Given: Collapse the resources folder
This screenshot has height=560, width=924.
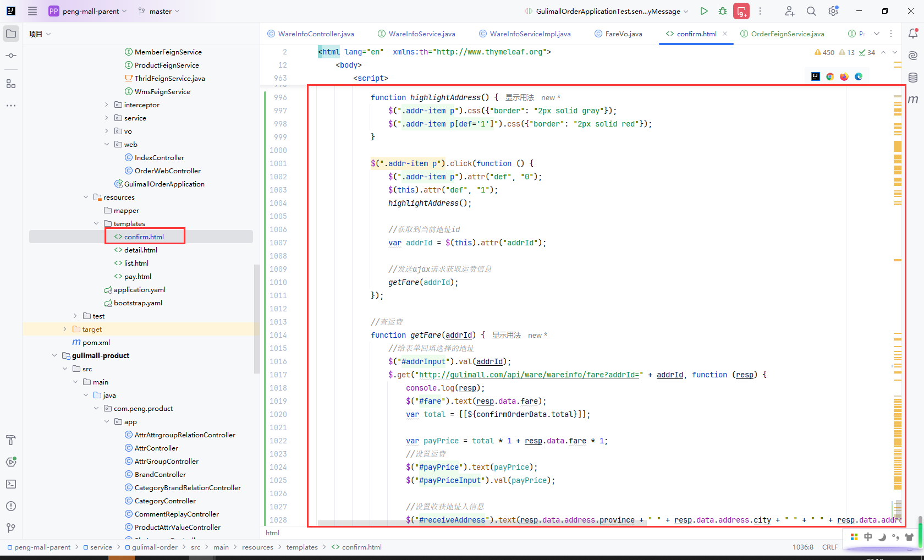Looking at the screenshot, I should pos(86,197).
